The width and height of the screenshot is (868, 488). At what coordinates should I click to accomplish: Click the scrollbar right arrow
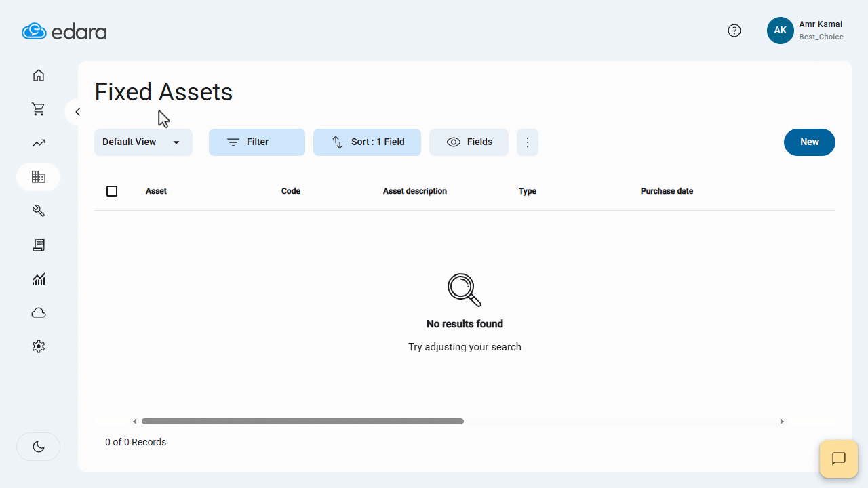[x=782, y=422]
